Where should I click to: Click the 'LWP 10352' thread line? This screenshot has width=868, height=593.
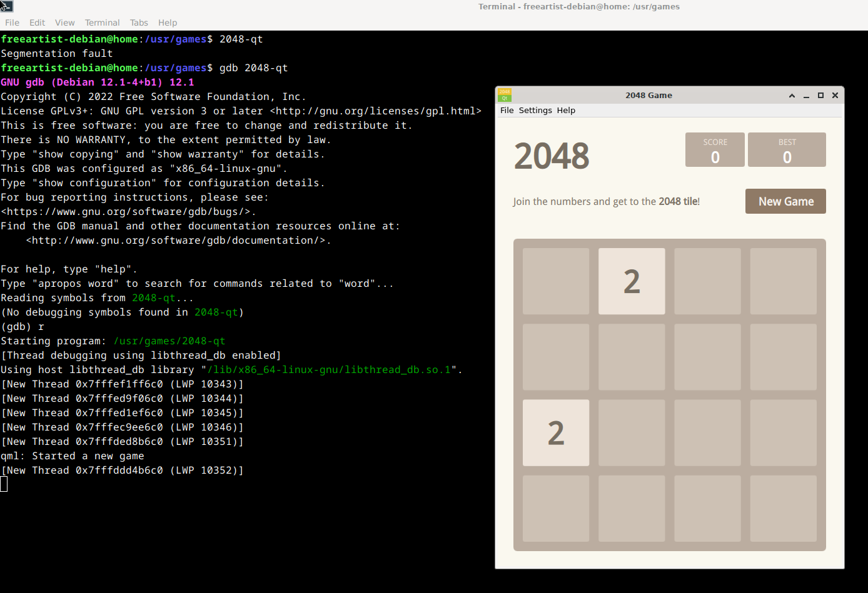tap(123, 470)
